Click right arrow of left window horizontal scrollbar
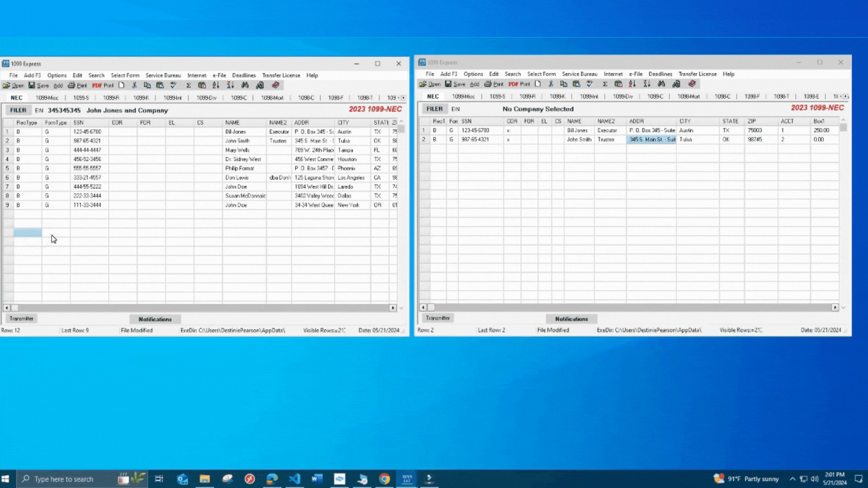The image size is (868, 488). click(392, 308)
